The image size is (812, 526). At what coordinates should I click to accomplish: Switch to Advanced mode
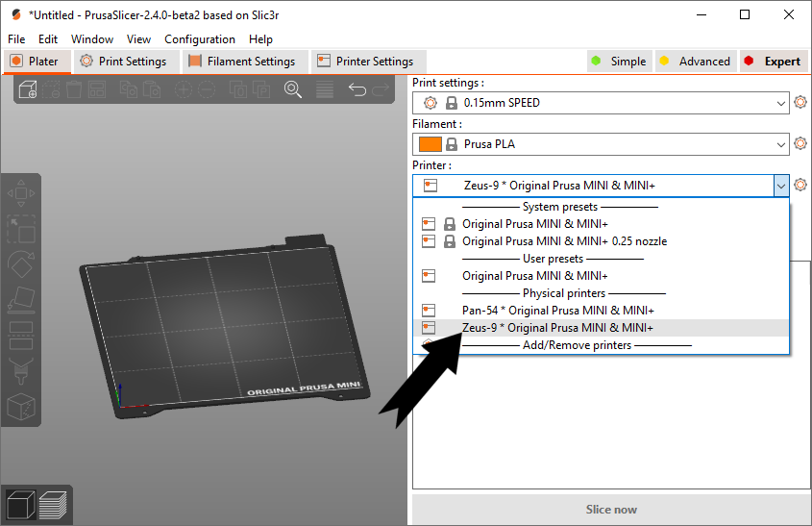click(x=696, y=62)
